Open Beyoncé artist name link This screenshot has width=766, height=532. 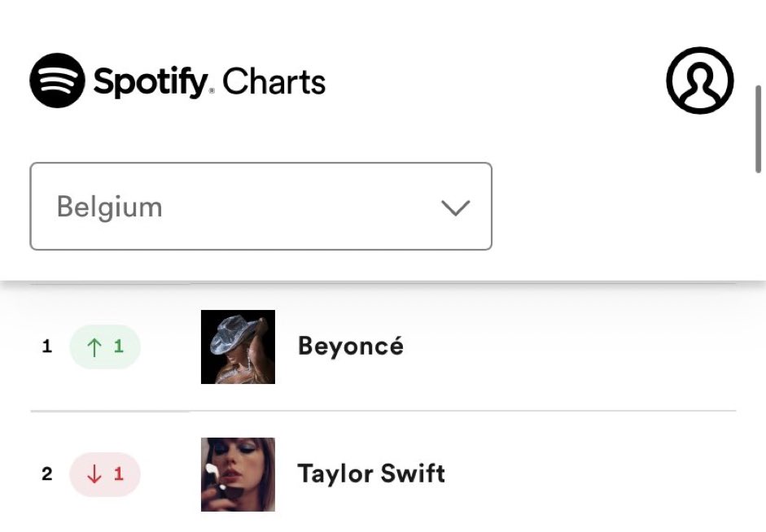(351, 346)
